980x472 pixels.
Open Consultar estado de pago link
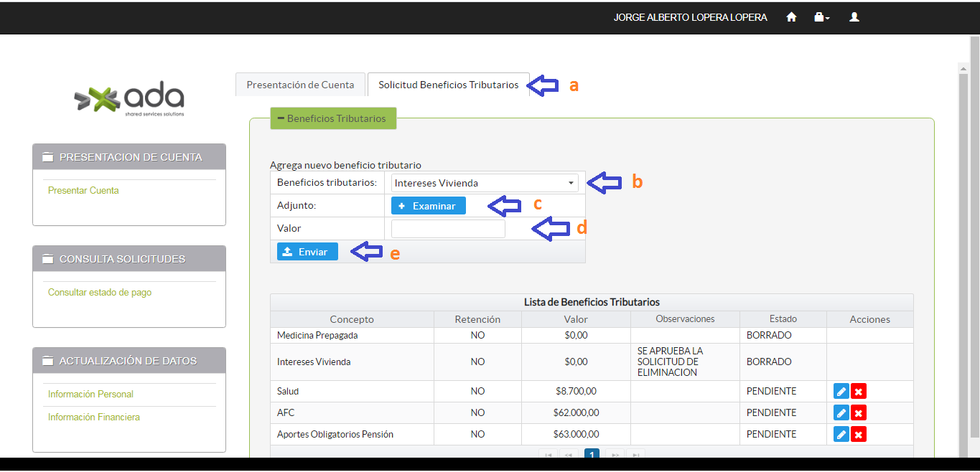click(x=100, y=293)
